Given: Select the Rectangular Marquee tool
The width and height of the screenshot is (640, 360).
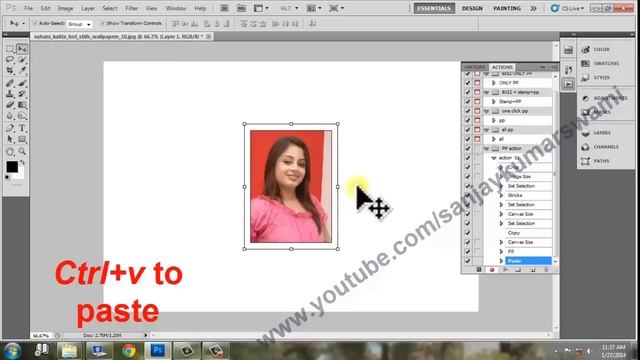Looking at the screenshot, I should pos(10,49).
